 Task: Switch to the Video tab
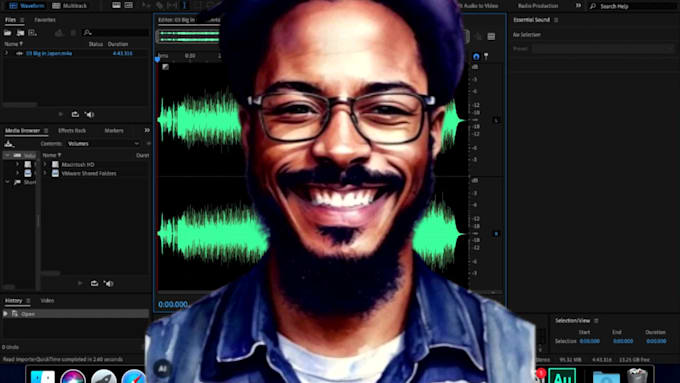(x=47, y=300)
